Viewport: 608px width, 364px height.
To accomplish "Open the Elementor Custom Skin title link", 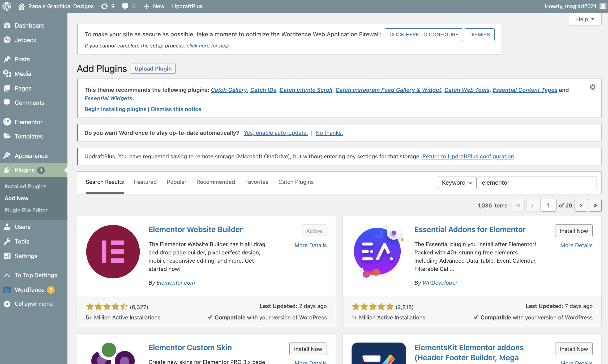I will 190,348.
